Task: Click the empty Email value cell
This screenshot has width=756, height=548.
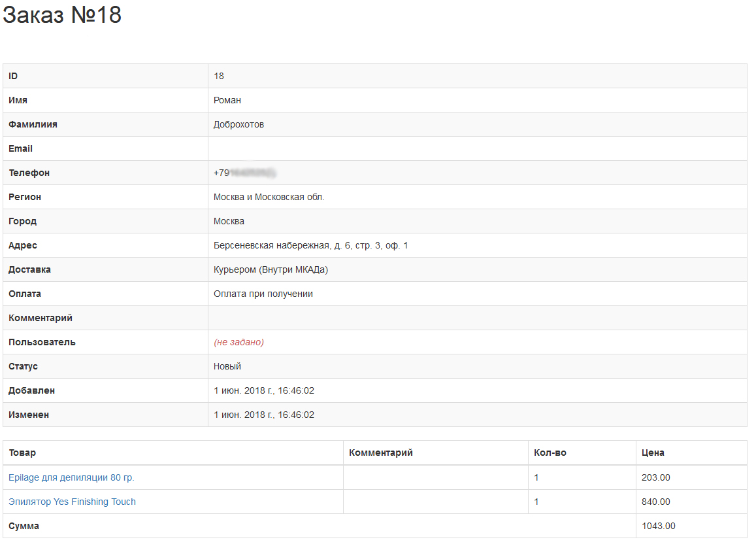Action: pyautogui.click(x=477, y=148)
